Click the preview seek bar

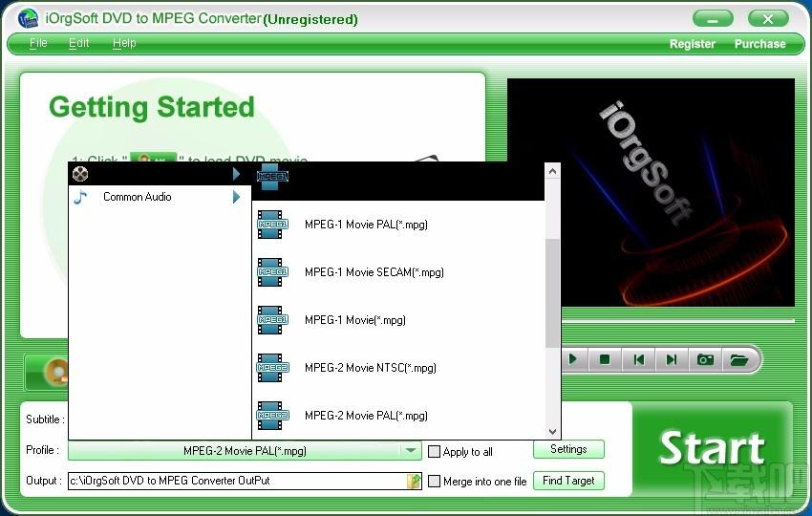[678, 321]
